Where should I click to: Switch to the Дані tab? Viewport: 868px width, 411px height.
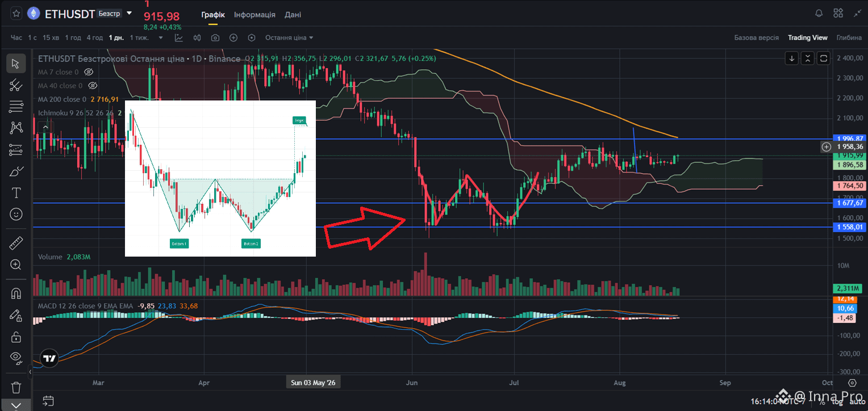293,15
